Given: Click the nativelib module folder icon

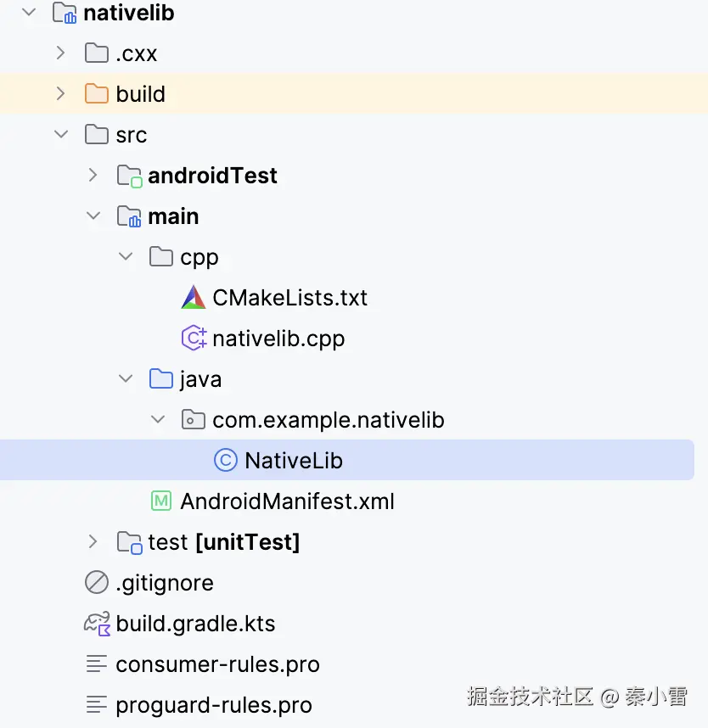Looking at the screenshot, I should [x=65, y=14].
